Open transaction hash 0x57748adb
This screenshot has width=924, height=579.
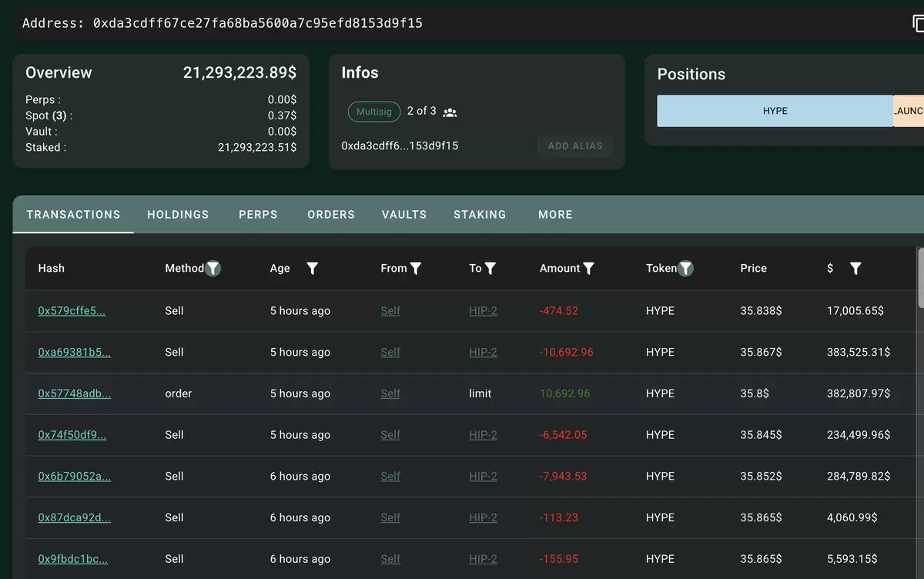74,393
